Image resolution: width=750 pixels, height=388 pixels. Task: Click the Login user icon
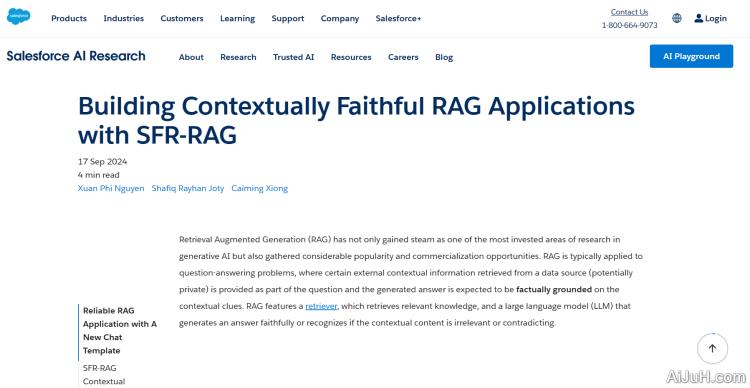click(x=699, y=18)
